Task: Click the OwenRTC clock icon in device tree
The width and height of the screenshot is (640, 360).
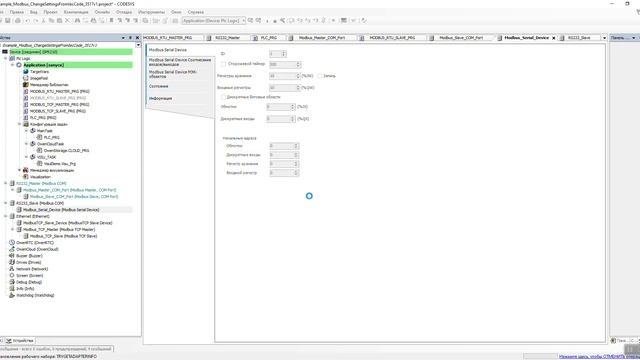Action: (12, 242)
